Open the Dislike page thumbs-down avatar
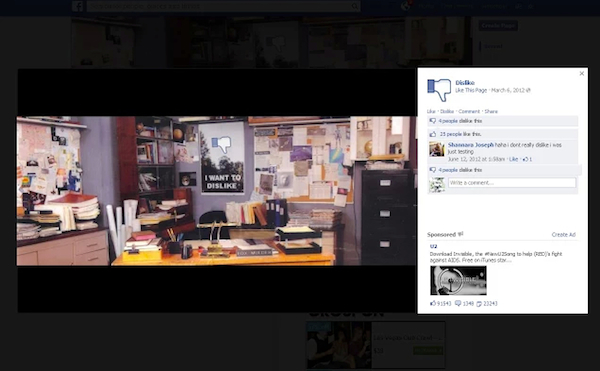 click(x=439, y=90)
